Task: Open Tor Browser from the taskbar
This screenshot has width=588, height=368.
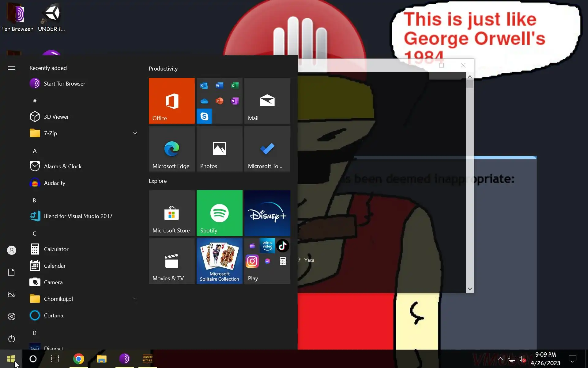Action: pos(124,358)
